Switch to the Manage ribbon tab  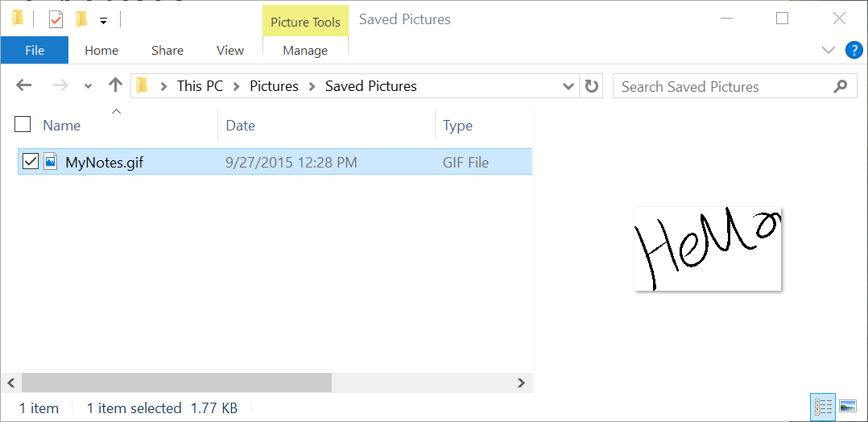pos(305,51)
